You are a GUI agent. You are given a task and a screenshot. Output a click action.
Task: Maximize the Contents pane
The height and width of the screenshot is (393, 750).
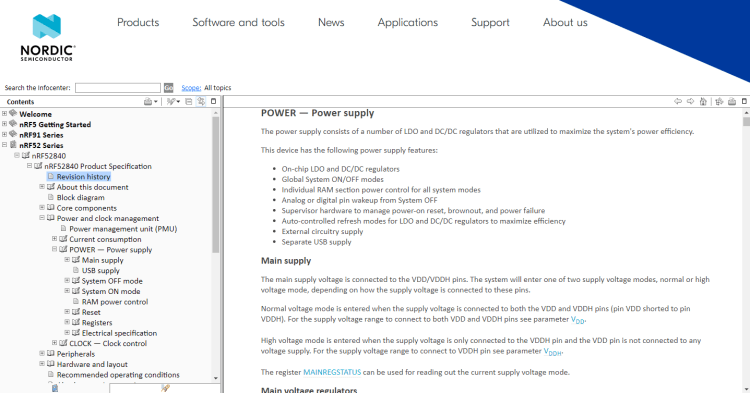click(213, 101)
